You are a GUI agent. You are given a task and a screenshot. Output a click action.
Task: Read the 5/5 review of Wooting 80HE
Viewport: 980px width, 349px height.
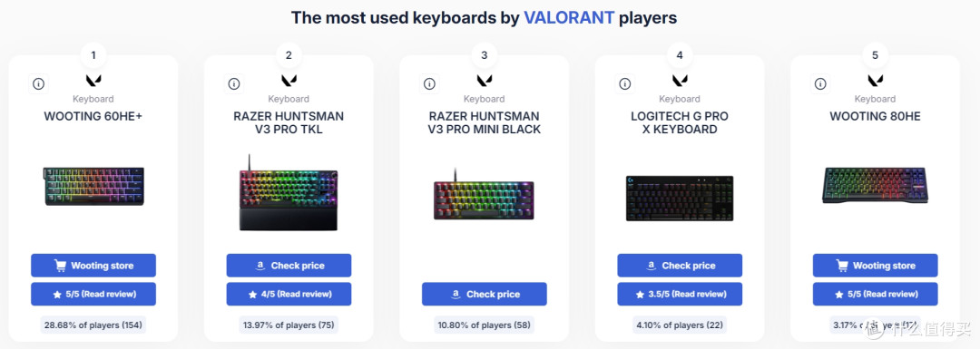pyautogui.click(x=875, y=294)
